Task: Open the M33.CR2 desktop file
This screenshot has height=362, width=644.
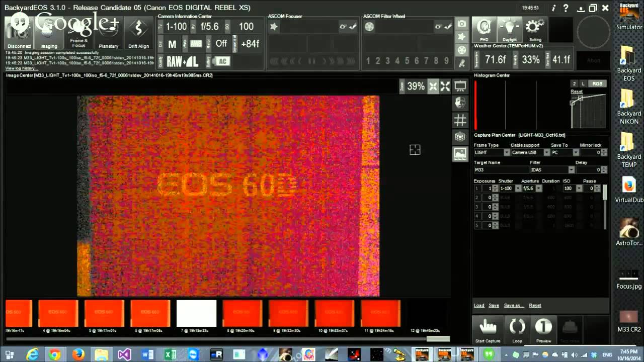Action: tap(628, 322)
